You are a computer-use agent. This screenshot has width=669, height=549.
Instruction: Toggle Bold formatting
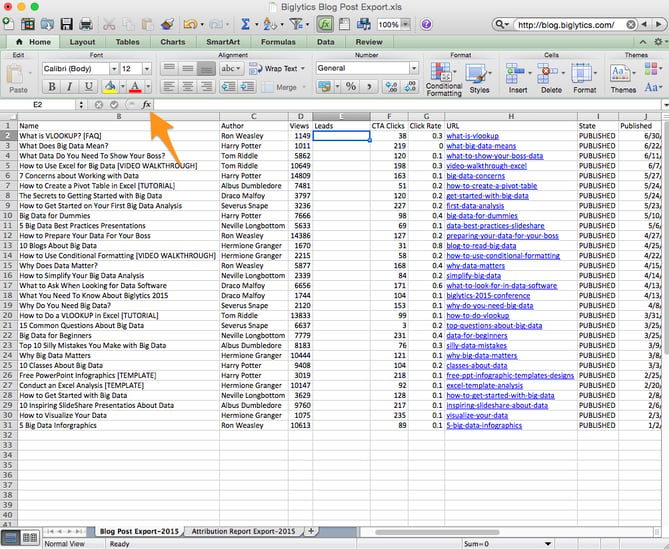point(52,87)
